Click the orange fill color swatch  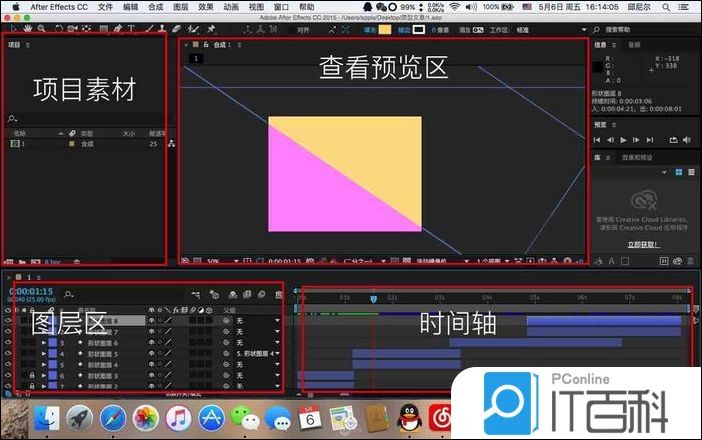[x=385, y=29]
